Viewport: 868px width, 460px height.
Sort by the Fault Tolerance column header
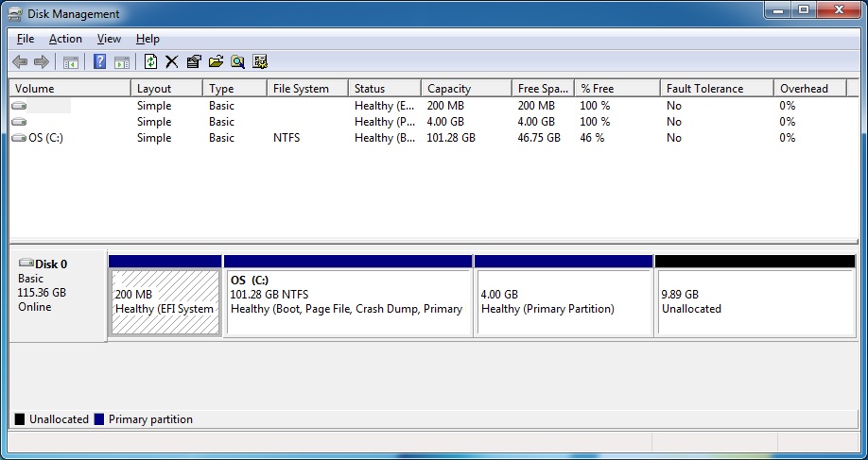717,89
